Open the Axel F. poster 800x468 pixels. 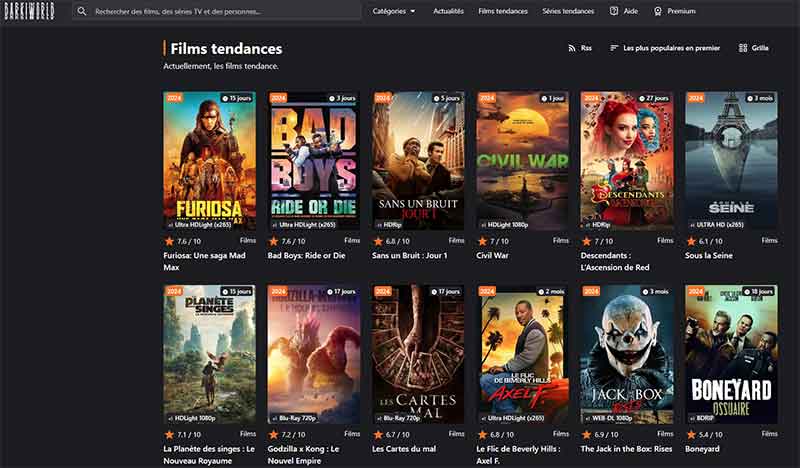[522, 354]
